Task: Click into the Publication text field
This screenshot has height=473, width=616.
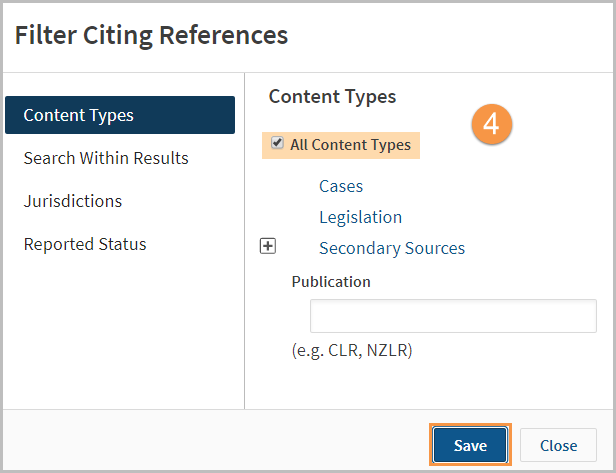Action: pos(453,316)
